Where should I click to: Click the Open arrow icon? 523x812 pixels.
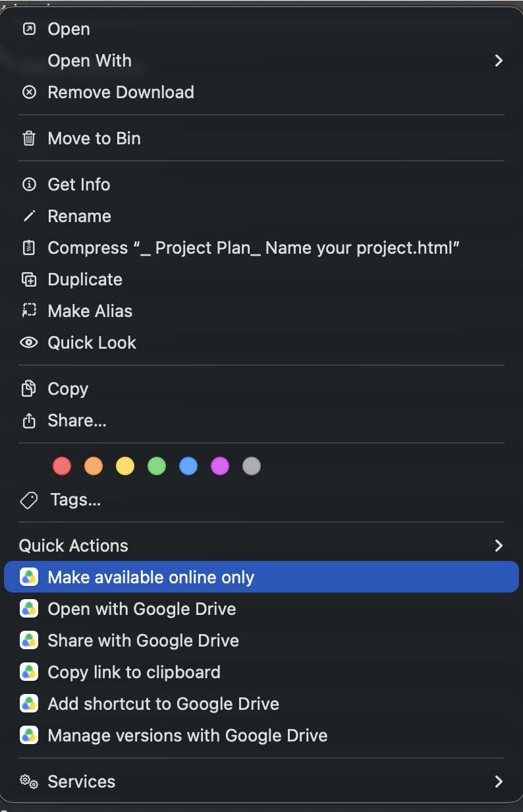(29, 29)
